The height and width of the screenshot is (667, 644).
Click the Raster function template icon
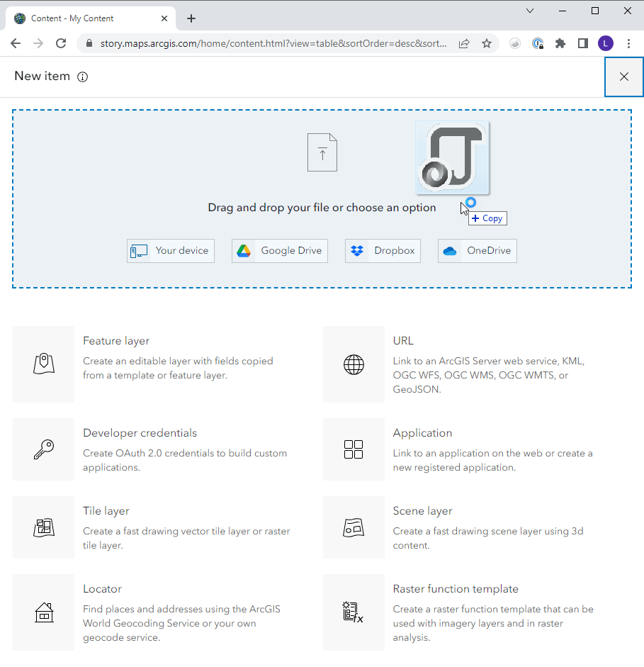[x=354, y=612]
